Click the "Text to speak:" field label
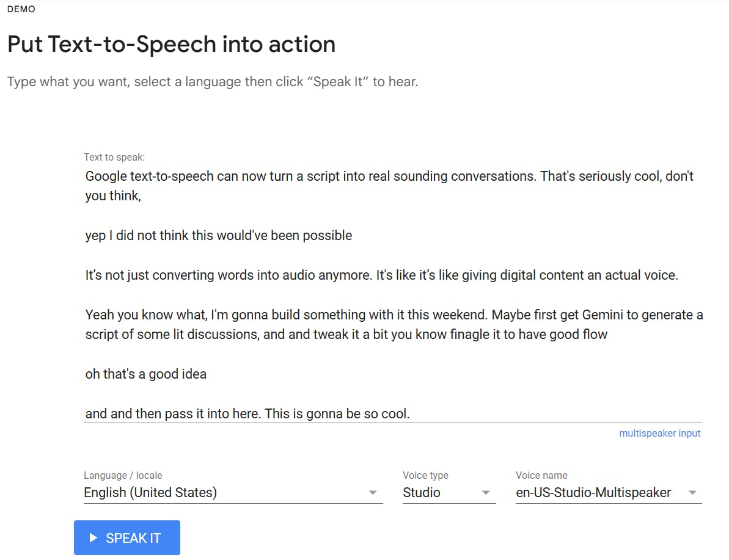Image resolution: width=729 pixels, height=560 pixels. pos(114,158)
